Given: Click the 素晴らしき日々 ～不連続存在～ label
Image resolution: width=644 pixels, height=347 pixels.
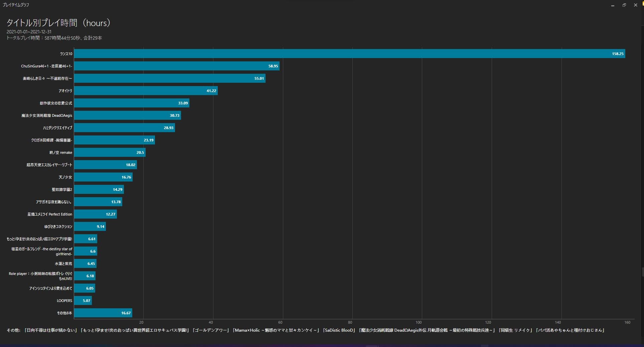Looking at the screenshot, I should coord(47,78).
